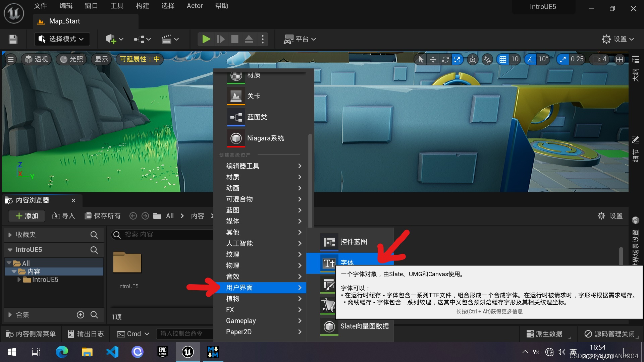Screen dimensions: 644x362
Task: Click the Save current level icon
Action: point(13,39)
